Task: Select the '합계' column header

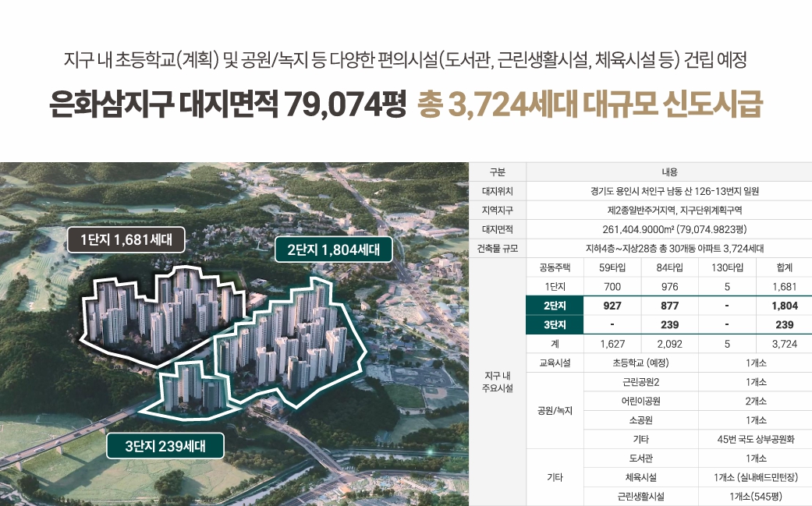Action: tap(784, 267)
